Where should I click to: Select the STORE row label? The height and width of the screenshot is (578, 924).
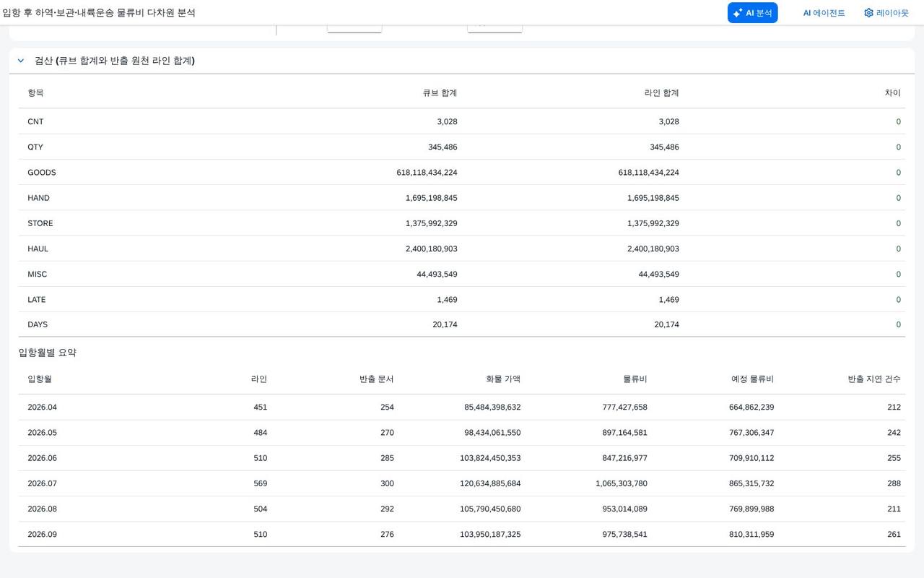click(x=40, y=223)
